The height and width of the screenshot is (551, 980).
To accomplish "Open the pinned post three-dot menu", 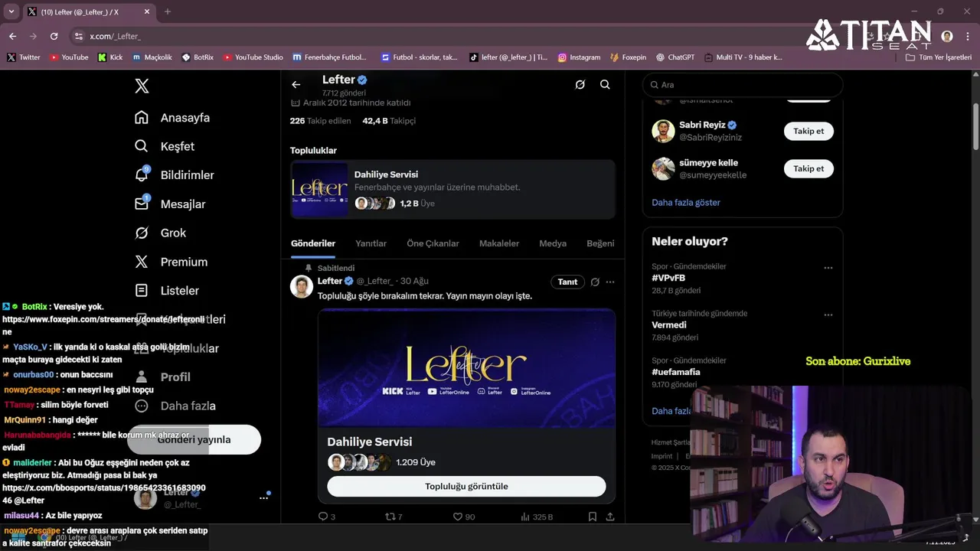I will 610,282.
